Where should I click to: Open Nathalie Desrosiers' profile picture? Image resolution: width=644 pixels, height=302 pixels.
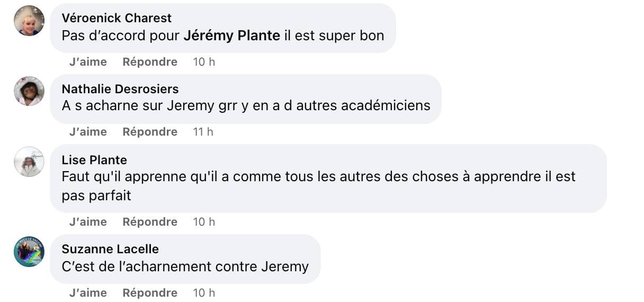[x=29, y=91]
